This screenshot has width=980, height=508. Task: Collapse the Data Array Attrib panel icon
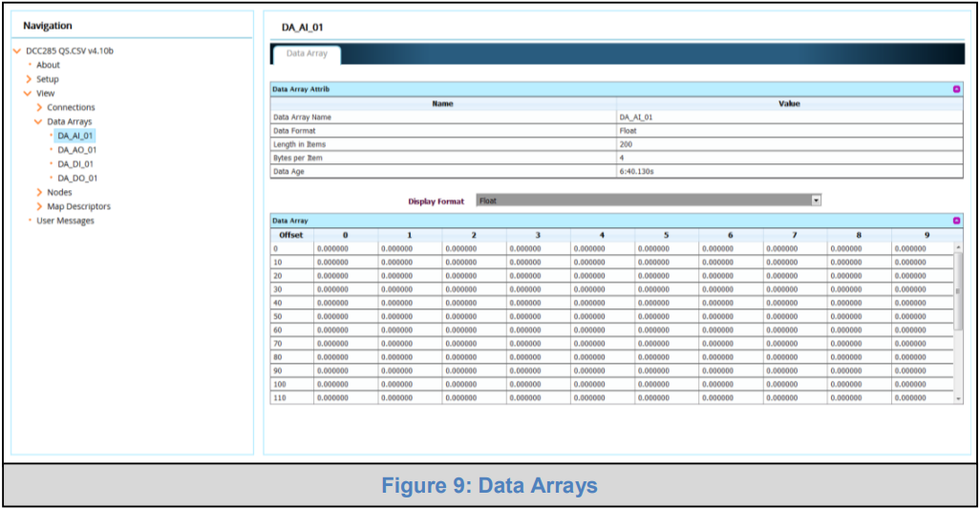click(956, 90)
